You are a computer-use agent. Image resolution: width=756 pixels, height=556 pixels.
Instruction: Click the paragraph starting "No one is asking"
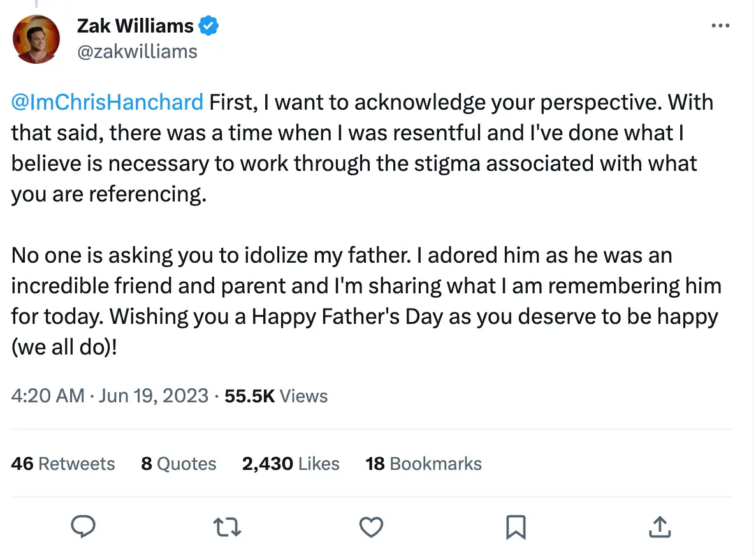(x=363, y=286)
